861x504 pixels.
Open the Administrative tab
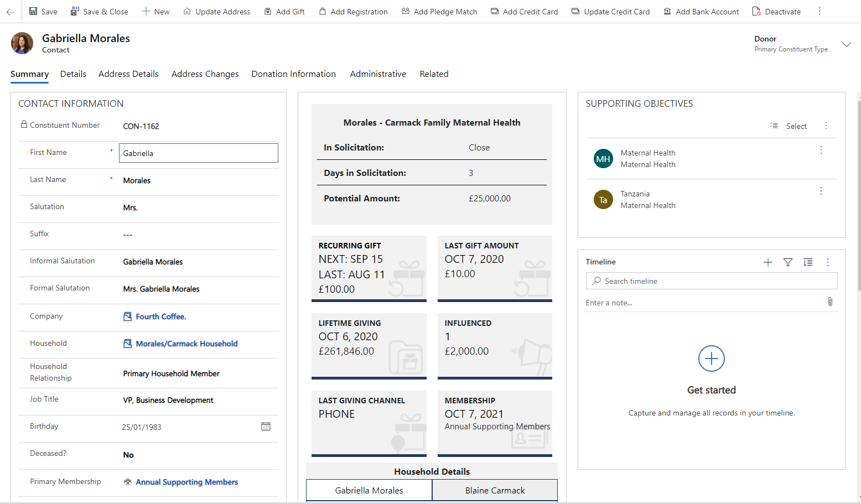[x=378, y=74]
